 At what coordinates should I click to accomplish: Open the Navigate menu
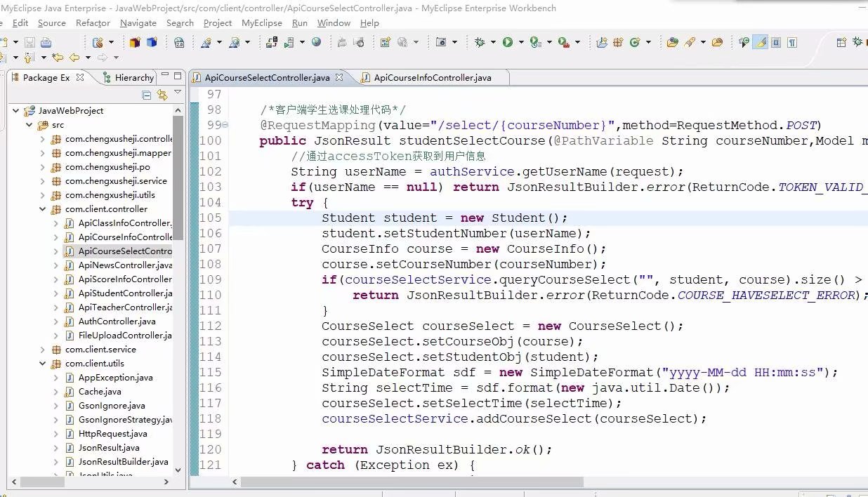[x=138, y=22]
